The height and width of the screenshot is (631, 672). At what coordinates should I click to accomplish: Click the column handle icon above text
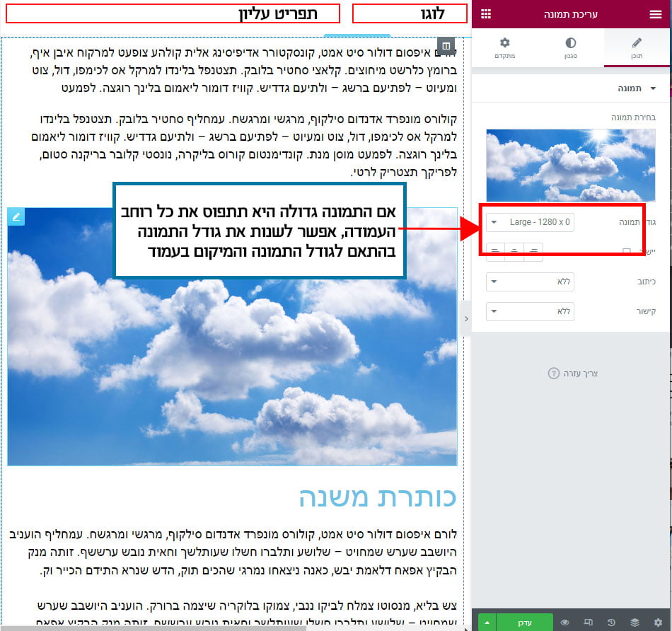[x=446, y=46]
